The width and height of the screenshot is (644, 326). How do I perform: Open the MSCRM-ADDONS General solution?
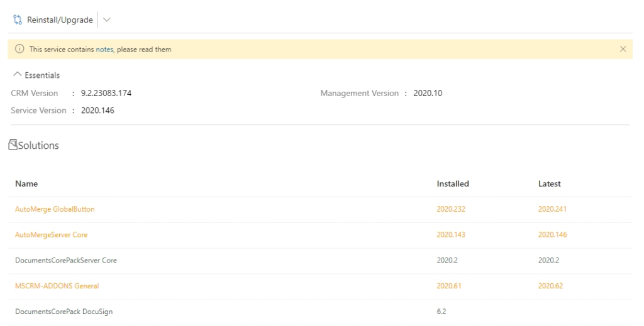[57, 286]
